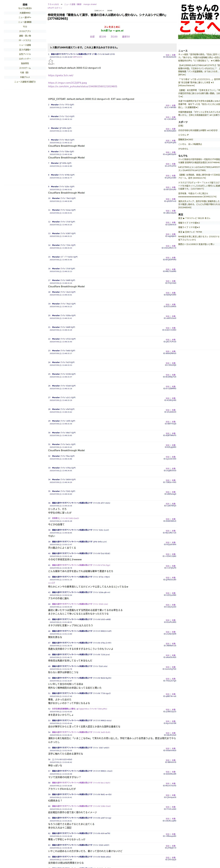This screenshot has width=220, height=868.
Task: Show 最新50 latest posts
Action: pos(126,37)
